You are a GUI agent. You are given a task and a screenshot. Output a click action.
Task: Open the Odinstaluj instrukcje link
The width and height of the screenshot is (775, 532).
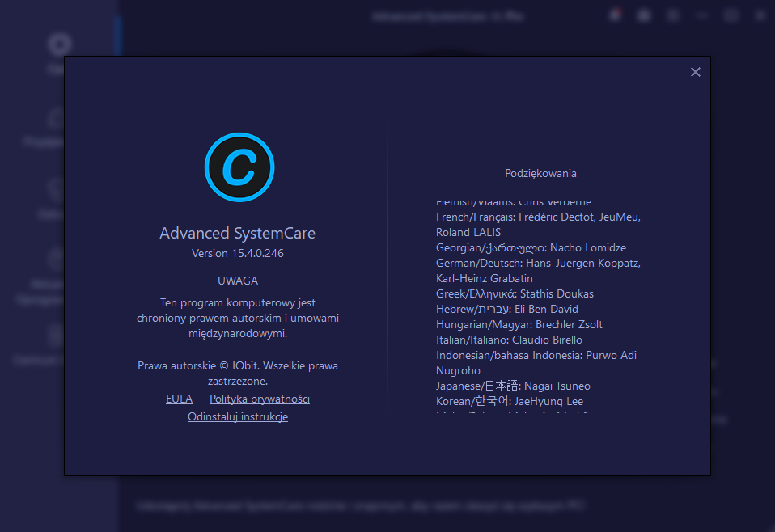238,416
